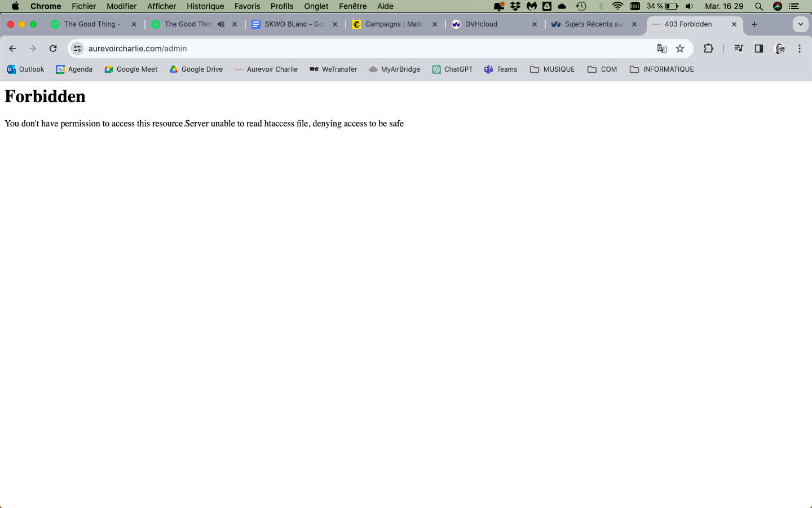
Task: Mute the playing The Good Thing tab
Action: click(x=221, y=24)
